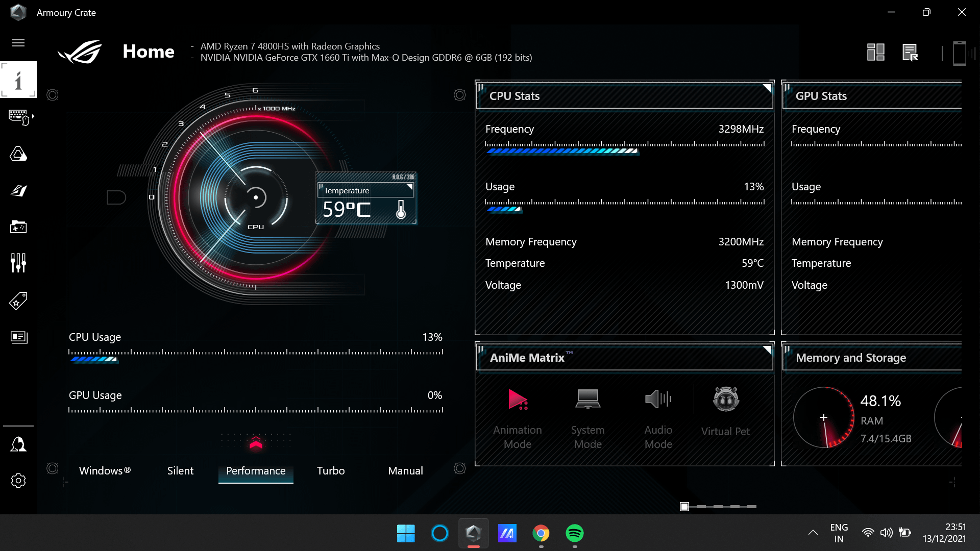Screen dimensions: 980x551
Task: Open Windows Start menu
Action: pos(406,533)
